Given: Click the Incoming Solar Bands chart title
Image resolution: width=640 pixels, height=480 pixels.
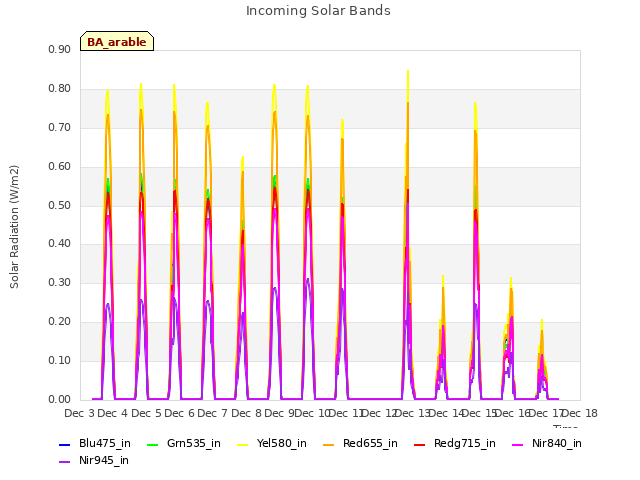Looking at the screenshot, I should (318, 11).
